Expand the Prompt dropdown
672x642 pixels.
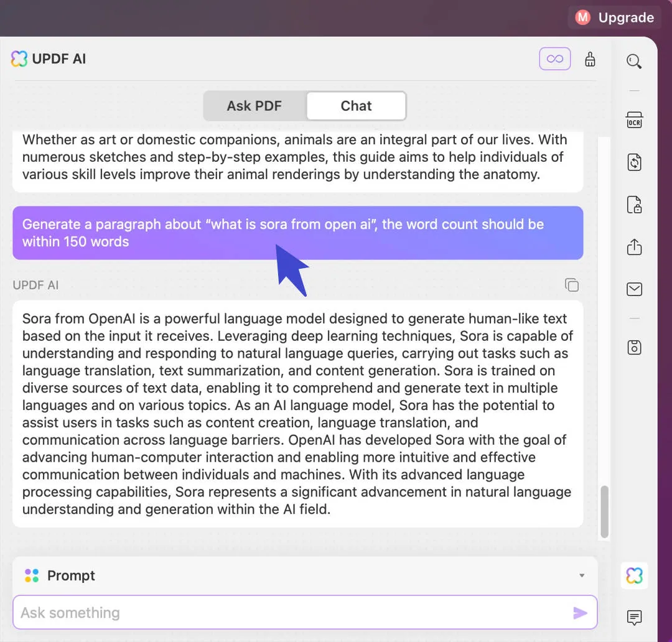pos(582,575)
